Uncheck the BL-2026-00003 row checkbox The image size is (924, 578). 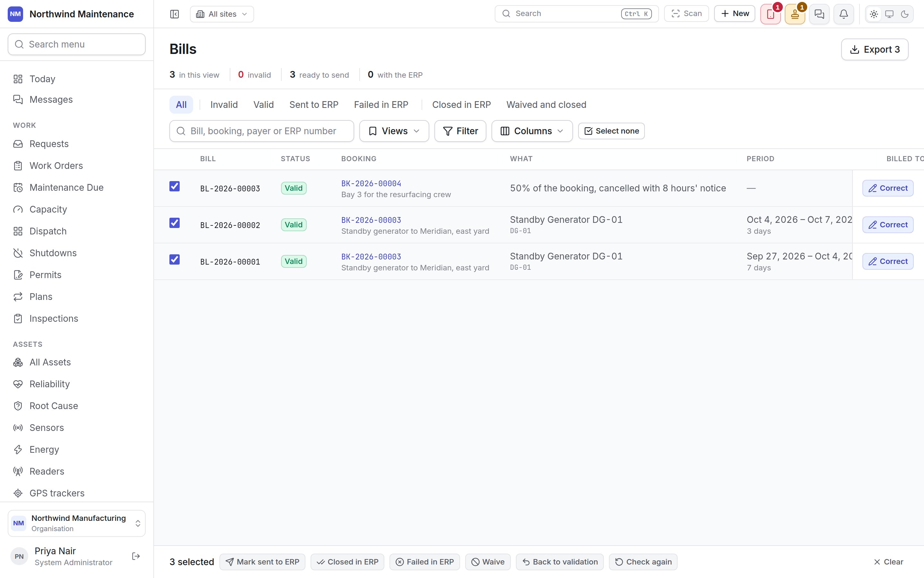click(x=175, y=186)
